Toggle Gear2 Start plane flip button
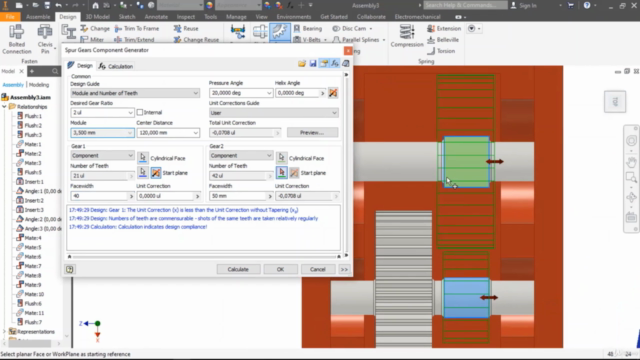The width and height of the screenshot is (640, 360). (294, 173)
